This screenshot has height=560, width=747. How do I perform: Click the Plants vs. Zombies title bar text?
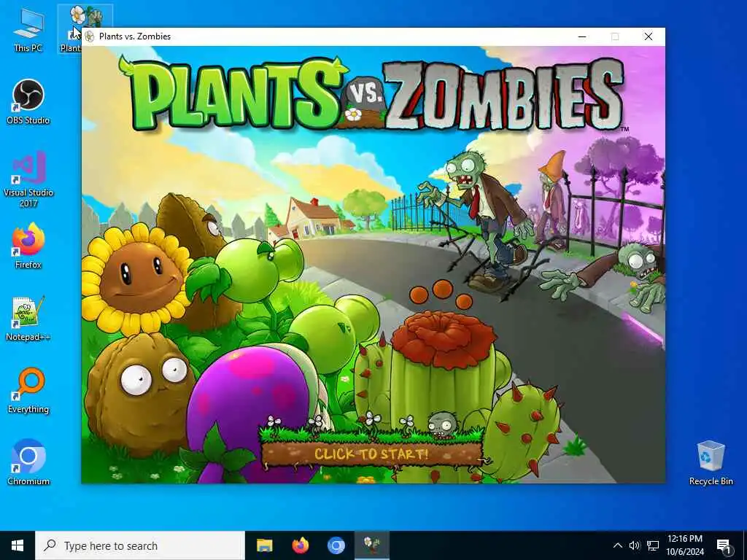click(x=135, y=36)
